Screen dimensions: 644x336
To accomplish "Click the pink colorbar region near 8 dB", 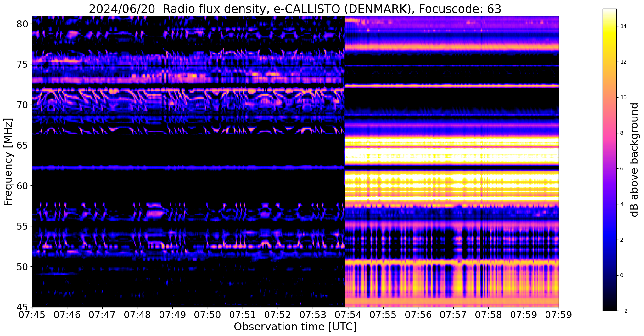I will (x=609, y=133).
